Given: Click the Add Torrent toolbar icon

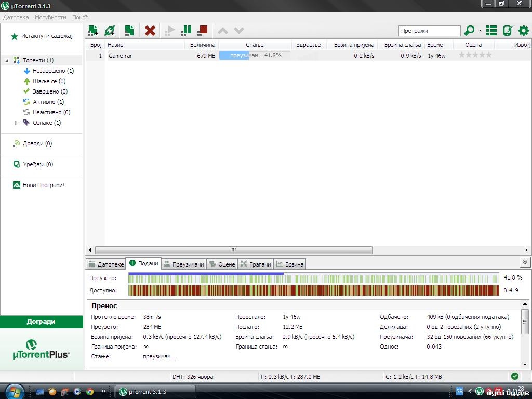Looking at the screenshot, I should pyautogui.click(x=94, y=31).
